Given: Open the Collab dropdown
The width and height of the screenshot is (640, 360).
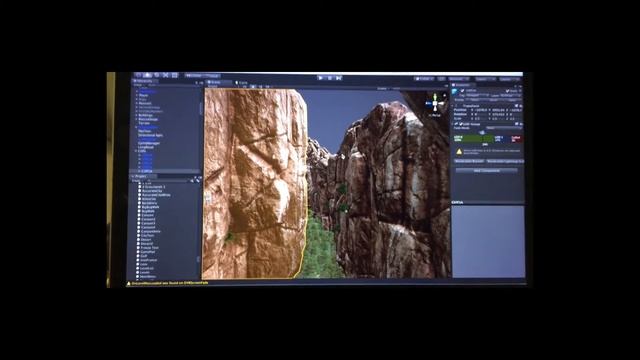Looking at the screenshot, I should pyautogui.click(x=424, y=78).
